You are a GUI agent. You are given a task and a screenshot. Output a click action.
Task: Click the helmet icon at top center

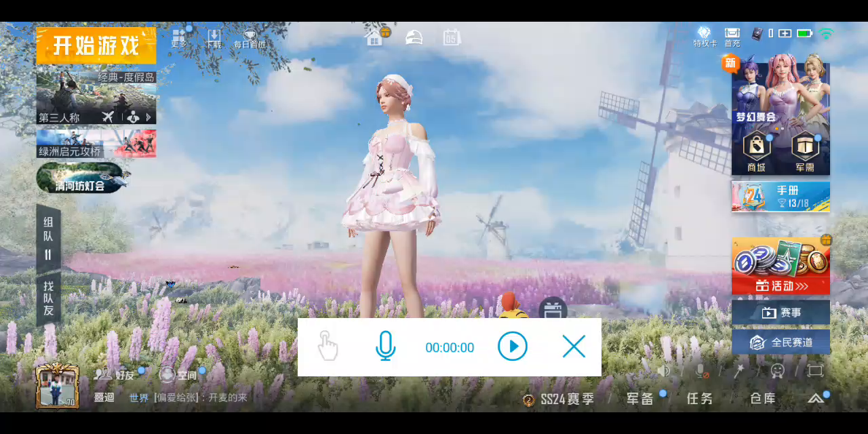click(x=414, y=37)
